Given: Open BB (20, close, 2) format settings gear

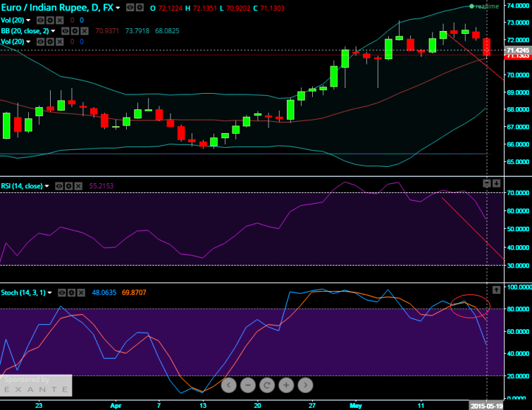Looking at the screenshot, I should tap(75, 31).
